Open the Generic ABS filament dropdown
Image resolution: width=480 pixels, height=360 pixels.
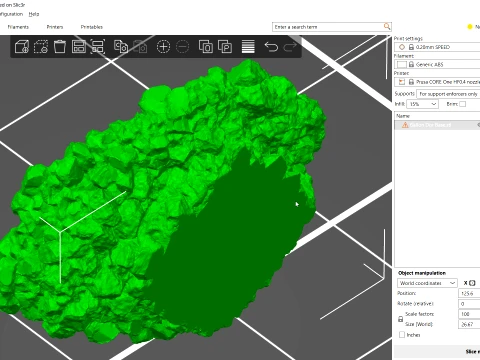click(437, 64)
